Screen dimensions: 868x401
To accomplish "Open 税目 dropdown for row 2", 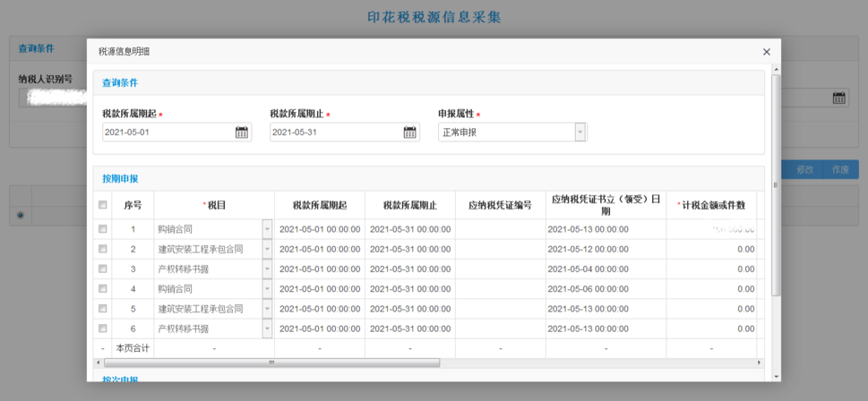I will tap(267, 249).
